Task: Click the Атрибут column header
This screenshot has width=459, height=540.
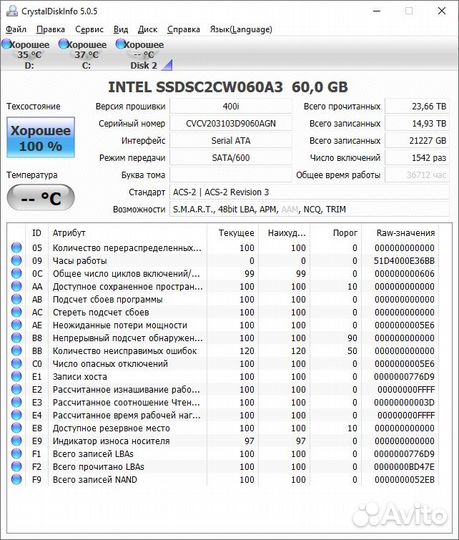Action: [x=128, y=233]
